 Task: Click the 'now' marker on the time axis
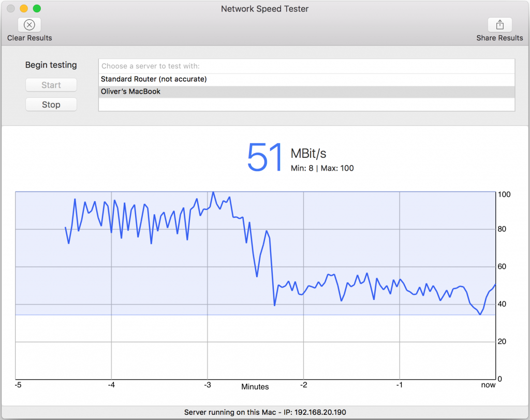click(488, 385)
